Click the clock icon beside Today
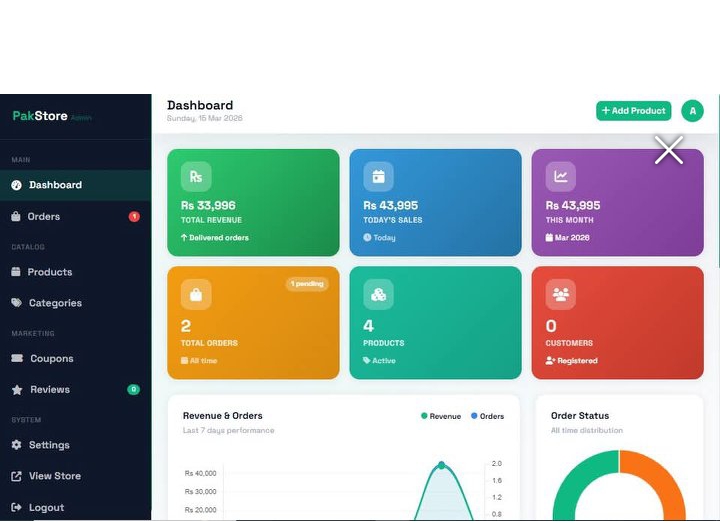Screen dimensions: 720x523 pos(367,237)
